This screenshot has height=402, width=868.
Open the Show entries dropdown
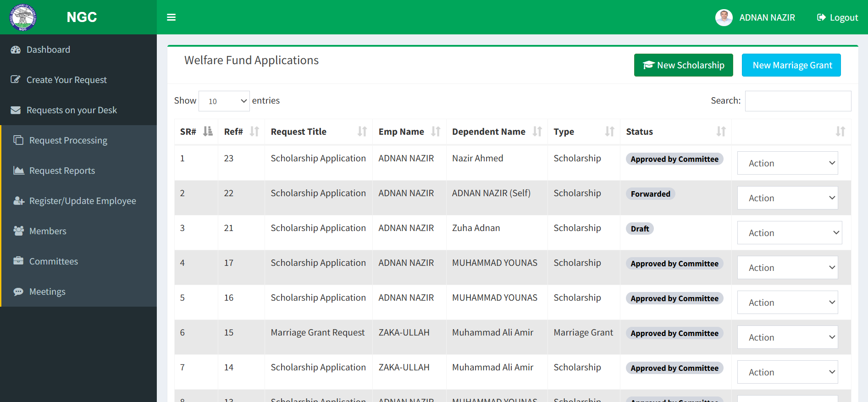[224, 101]
